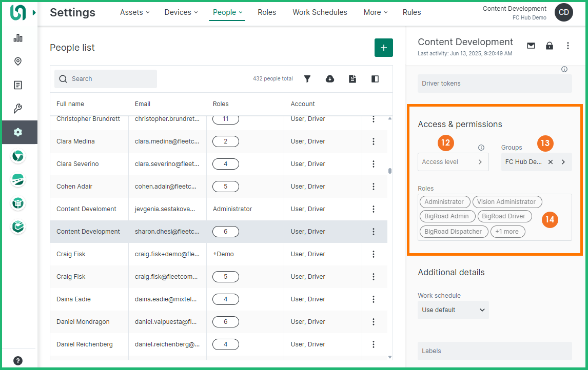Open the wrench maintenance sidebar icon
Image resolution: width=588 pixels, height=370 pixels.
click(x=18, y=109)
